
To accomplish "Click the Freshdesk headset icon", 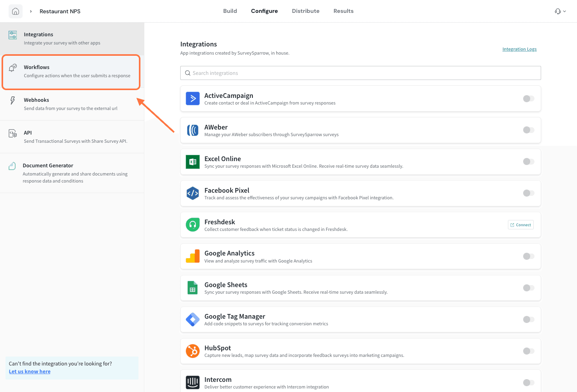I will click(193, 225).
